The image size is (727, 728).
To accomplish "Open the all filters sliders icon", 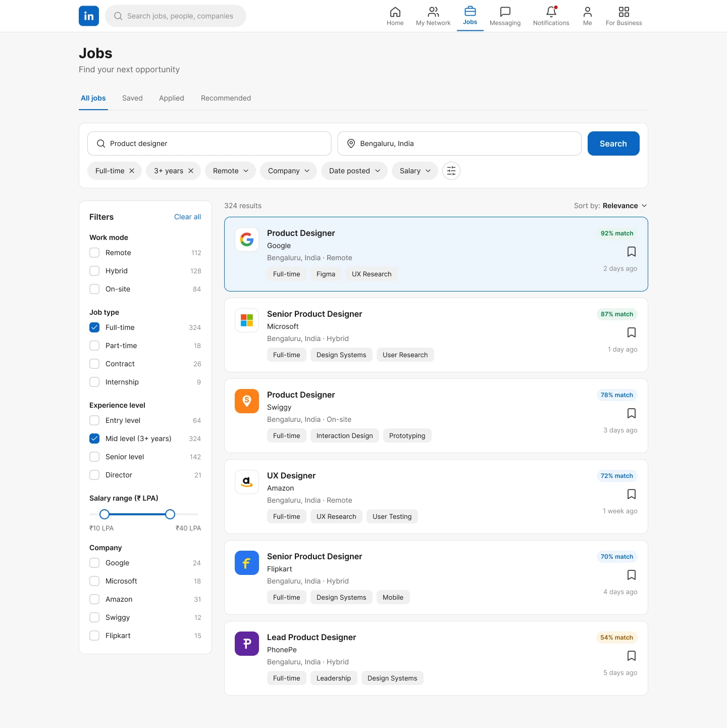I will click(x=451, y=171).
